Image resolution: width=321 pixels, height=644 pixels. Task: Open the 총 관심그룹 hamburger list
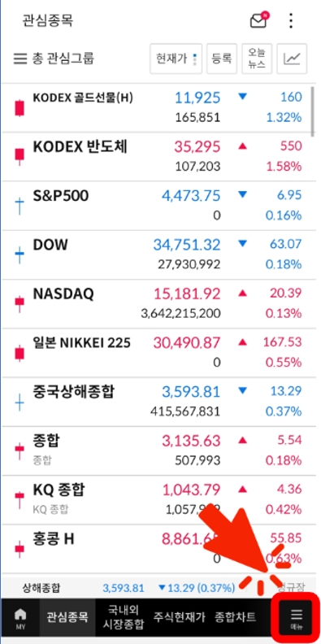tap(54, 59)
